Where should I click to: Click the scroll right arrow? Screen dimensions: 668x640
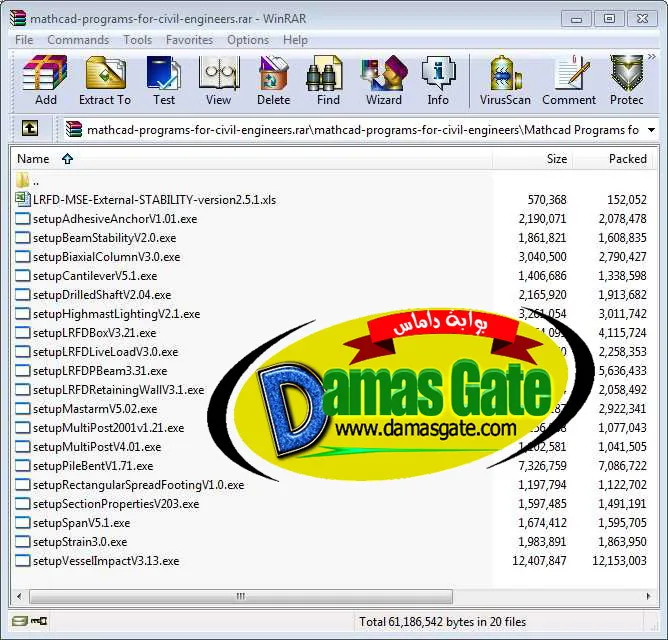click(648, 596)
